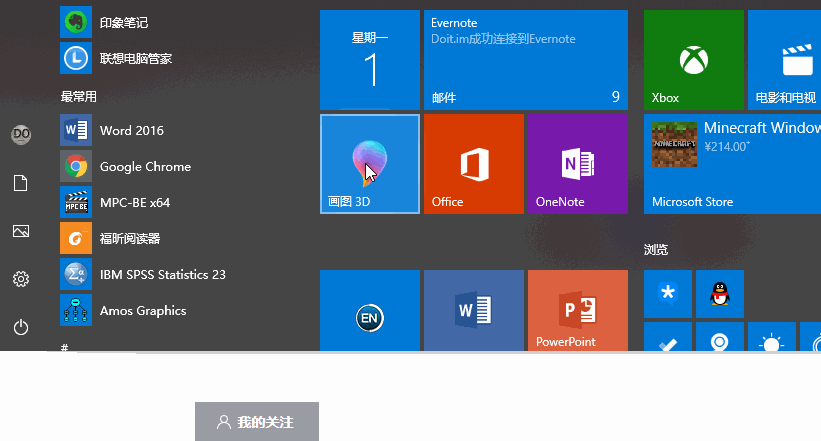Open Microsoft Store Minecraft tile

point(733,164)
